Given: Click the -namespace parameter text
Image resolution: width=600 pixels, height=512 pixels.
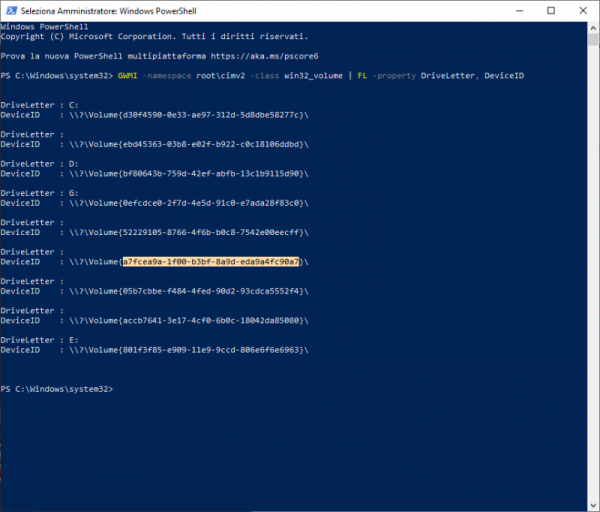Looking at the screenshot, I should tap(167, 76).
